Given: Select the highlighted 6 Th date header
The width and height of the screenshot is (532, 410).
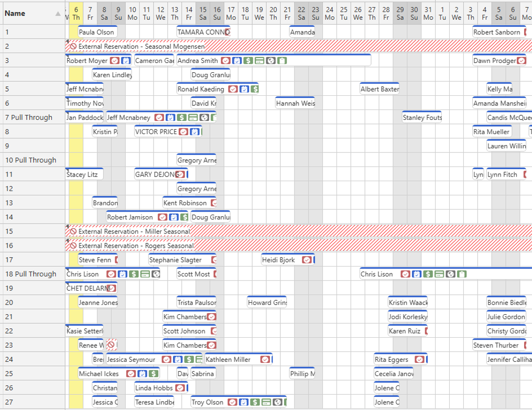Looking at the screenshot, I should [x=76, y=13].
